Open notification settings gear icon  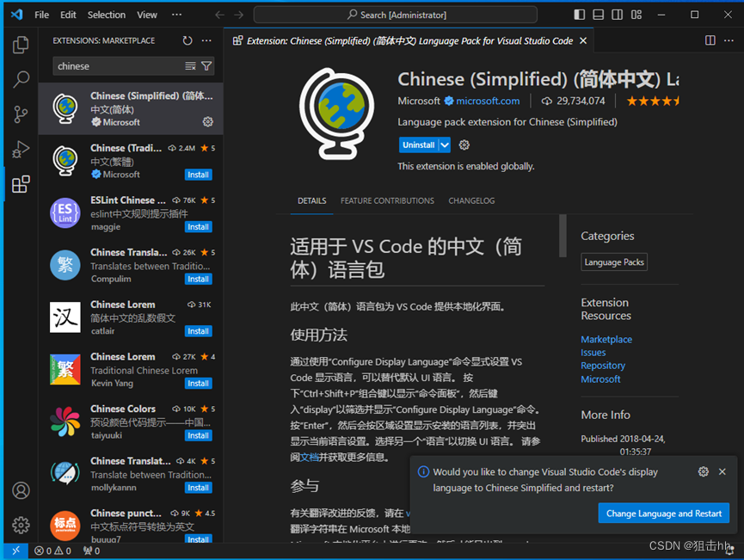pos(704,471)
